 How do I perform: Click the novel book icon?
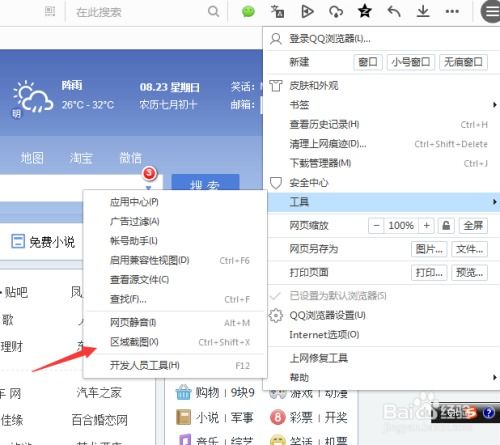(183, 417)
